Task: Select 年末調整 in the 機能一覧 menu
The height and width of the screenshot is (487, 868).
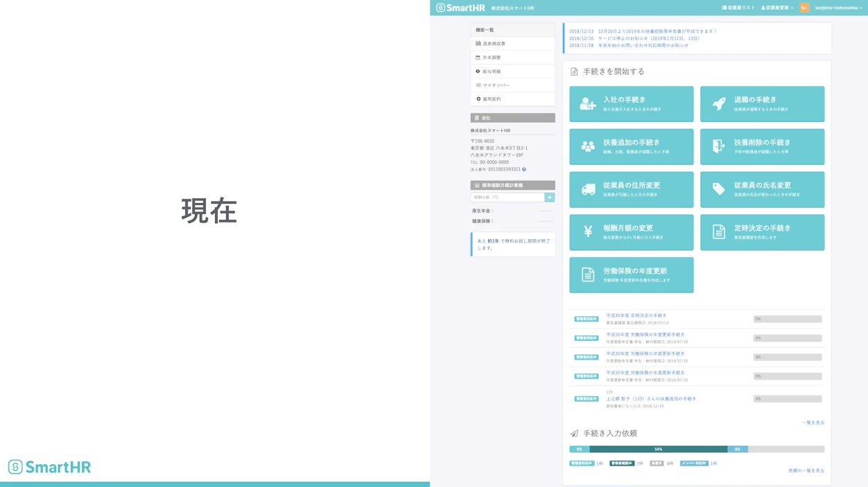Action: coord(512,57)
